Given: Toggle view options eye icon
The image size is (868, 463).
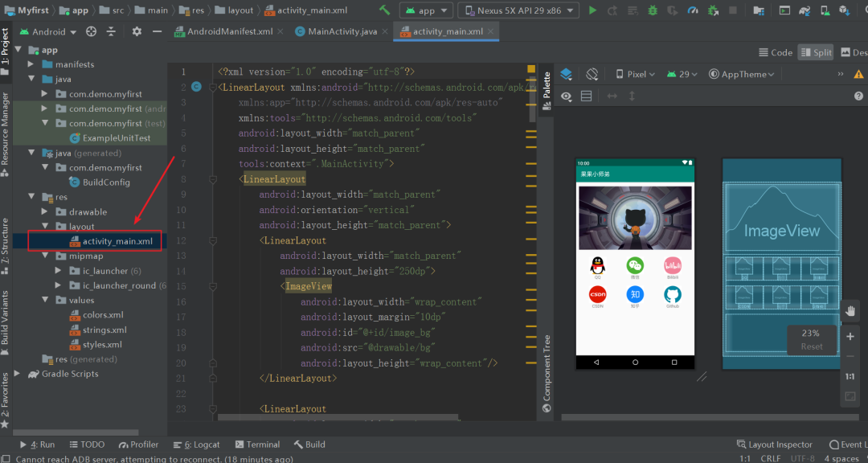Looking at the screenshot, I should point(566,96).
